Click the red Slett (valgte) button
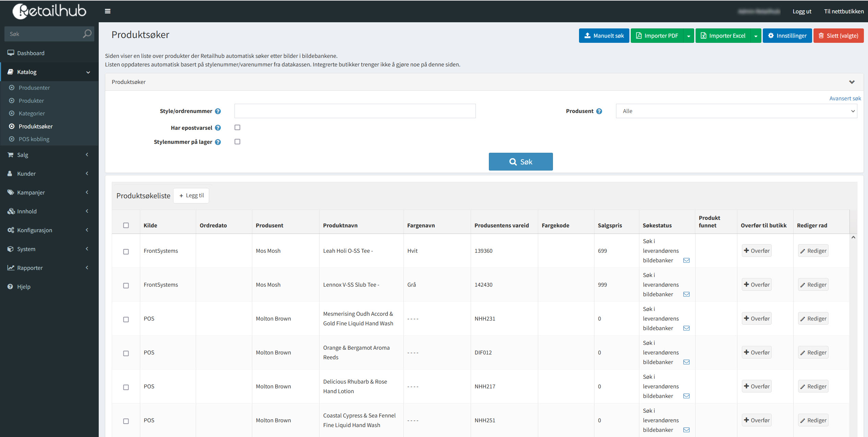Image resolution: width=868 pixels, height=437 pixels. [x=839, y=36]
